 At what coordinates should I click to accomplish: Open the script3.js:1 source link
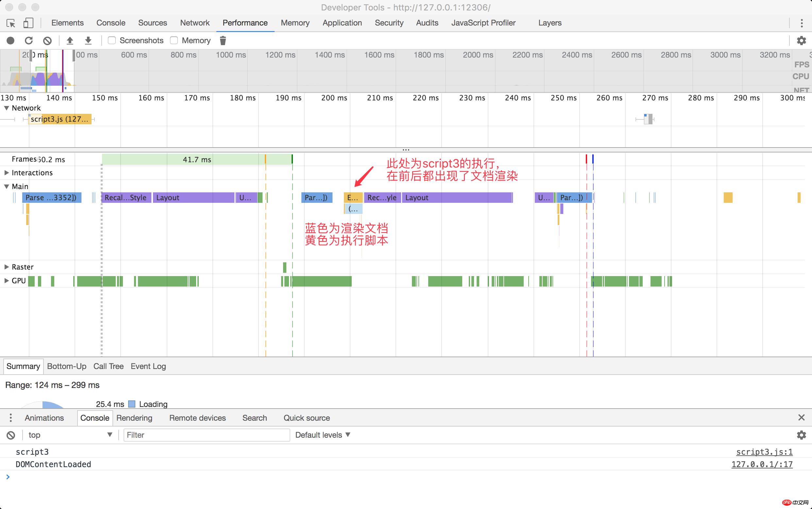pos(764,452)
